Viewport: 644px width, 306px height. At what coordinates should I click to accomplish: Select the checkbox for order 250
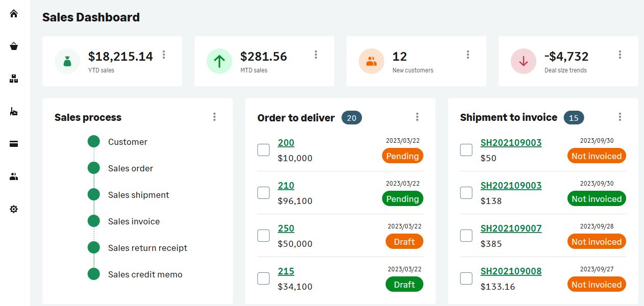[x=263, y=236]
